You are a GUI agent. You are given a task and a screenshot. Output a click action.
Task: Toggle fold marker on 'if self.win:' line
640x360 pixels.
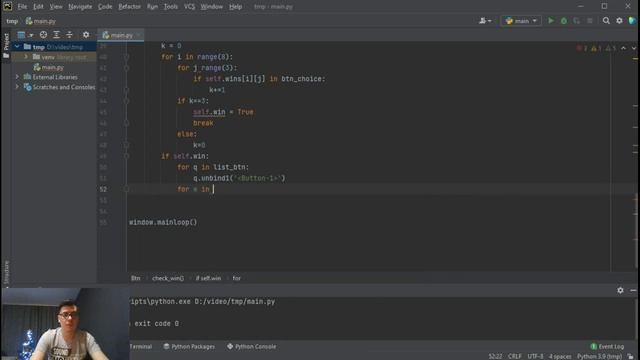tap(127, 156)
